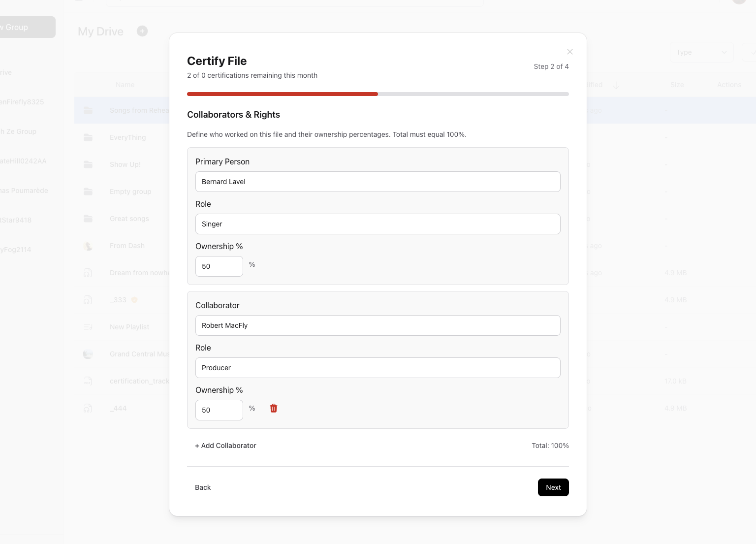The width and height of the screenshot is (756, 544).
Task: Select Great songs in the file list
Action: (129, 219)
